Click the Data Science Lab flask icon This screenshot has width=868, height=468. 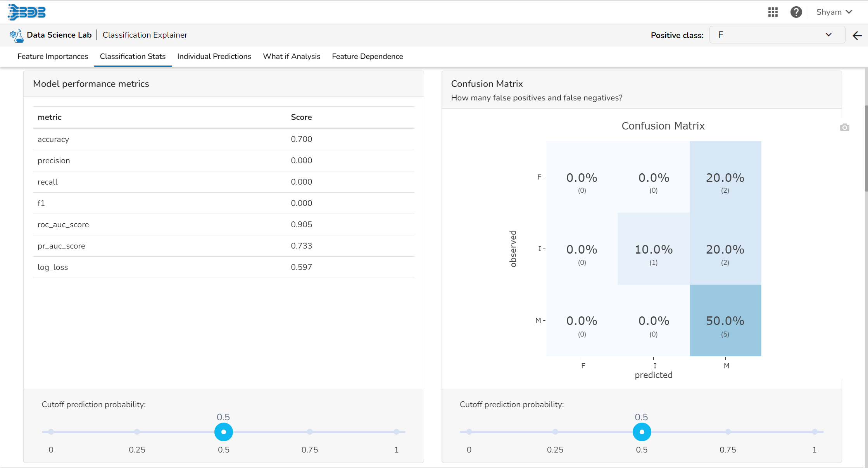(17, 35)
